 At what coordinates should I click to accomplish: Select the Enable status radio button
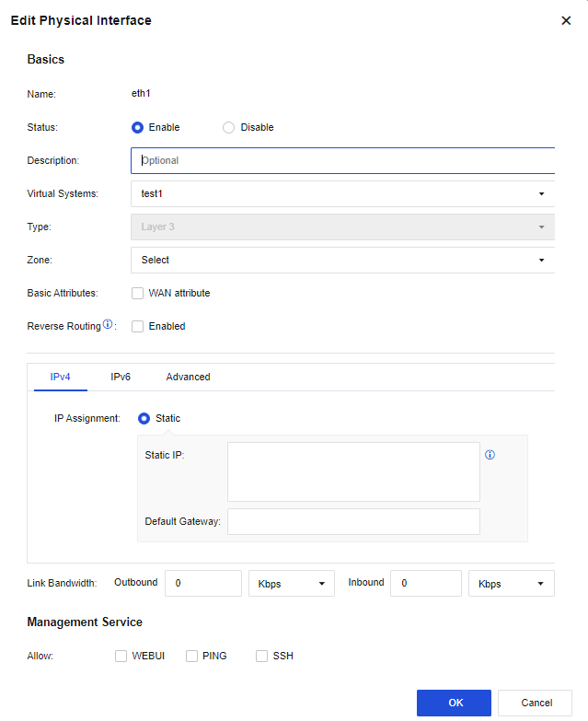coord(138,128)
